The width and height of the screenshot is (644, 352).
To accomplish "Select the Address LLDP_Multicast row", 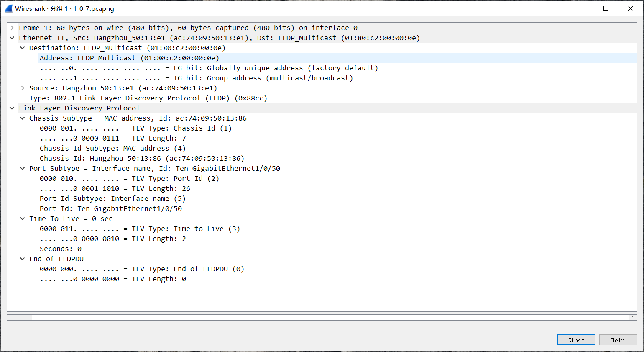I will tap(129, 58).
